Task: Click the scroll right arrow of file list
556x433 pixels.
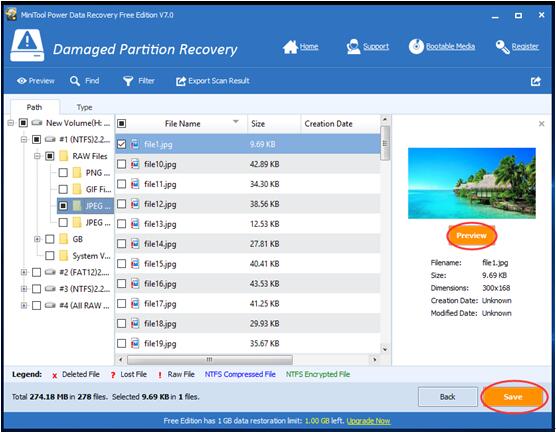Action: pos(374,360)
